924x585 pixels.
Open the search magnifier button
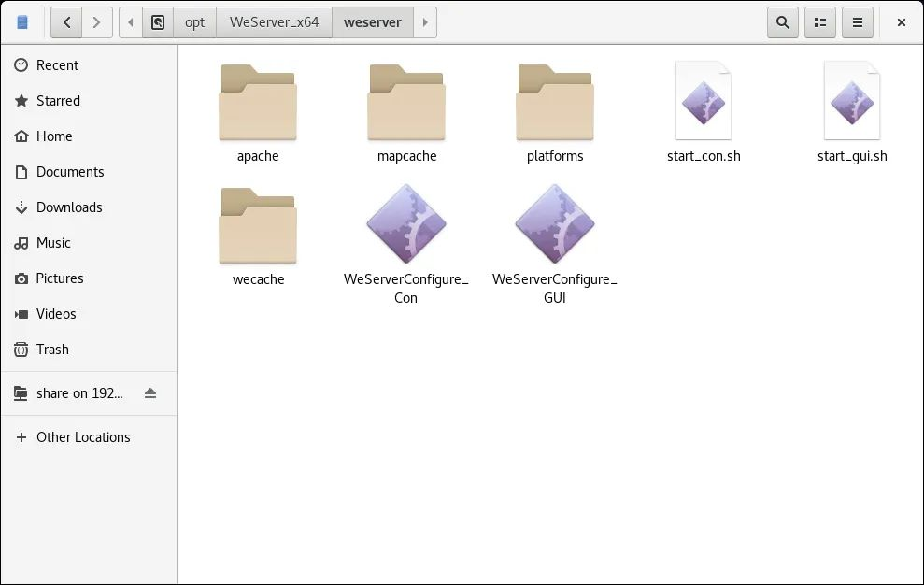click(783, 22)
